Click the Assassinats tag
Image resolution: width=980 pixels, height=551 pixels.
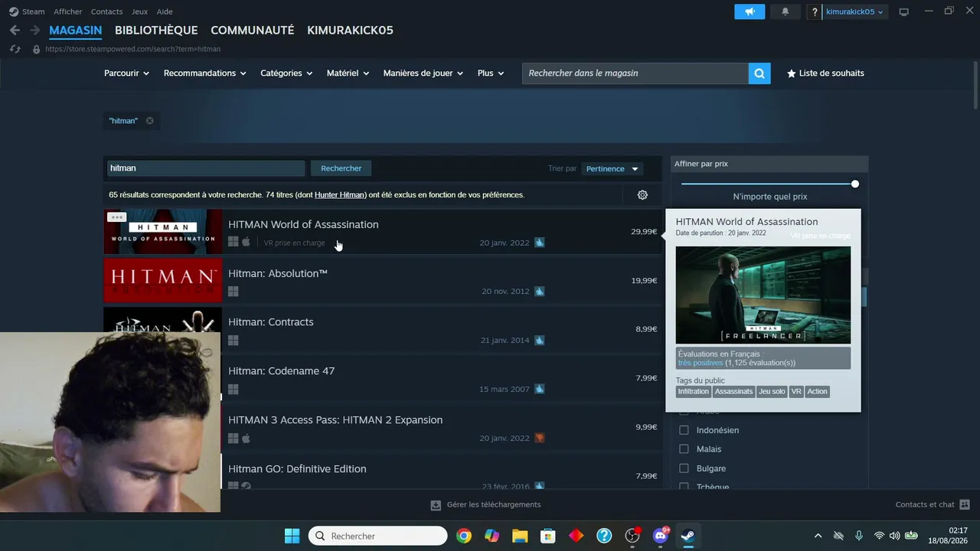coord(734,392)
